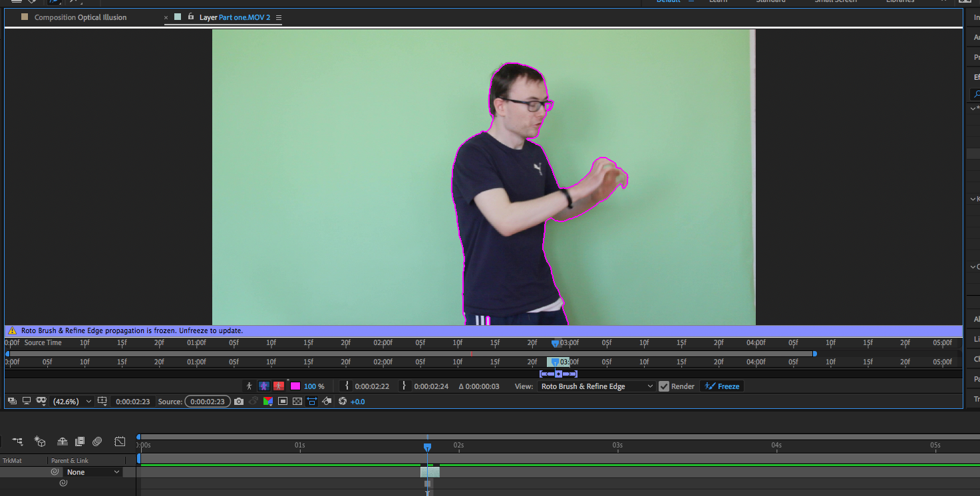980x496 pixels.
Task: Click the layer Out point handle on duration bar
Action: tap(814, 354)
